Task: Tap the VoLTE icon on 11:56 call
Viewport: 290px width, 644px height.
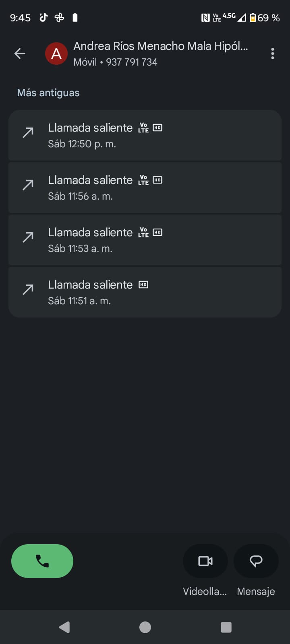Action: 143,180
